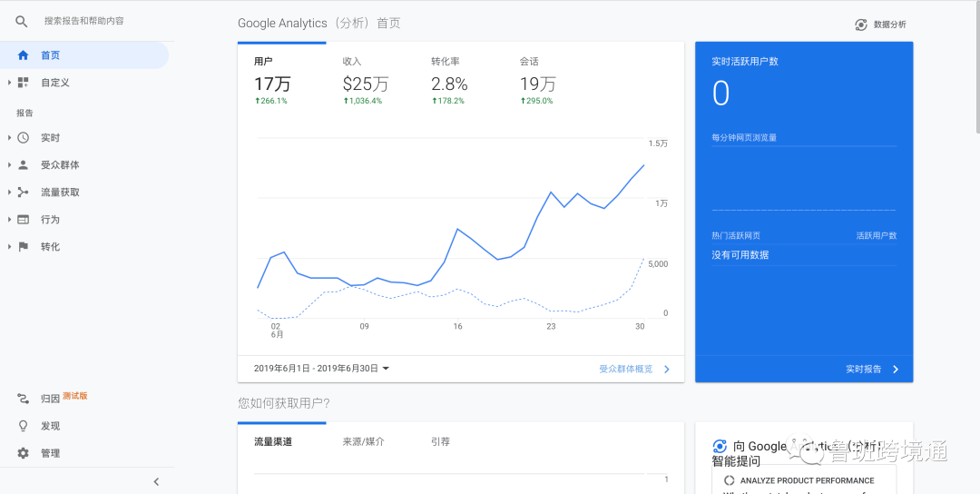Click the 17万 users value
The height and width of the screenshot is (494, 980).
pyautogui.click(x=272, y=84)
